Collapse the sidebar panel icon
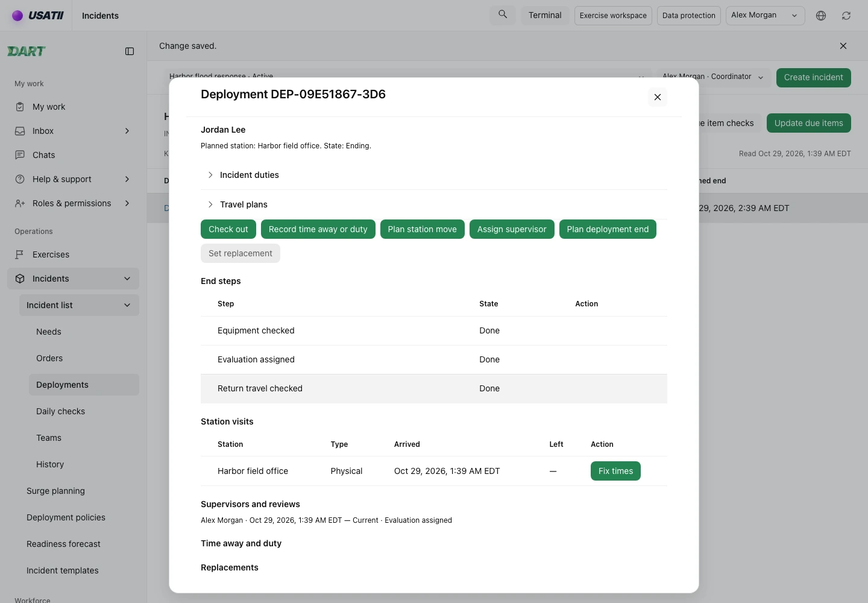868x603 pixels. [x=130, y=51]
